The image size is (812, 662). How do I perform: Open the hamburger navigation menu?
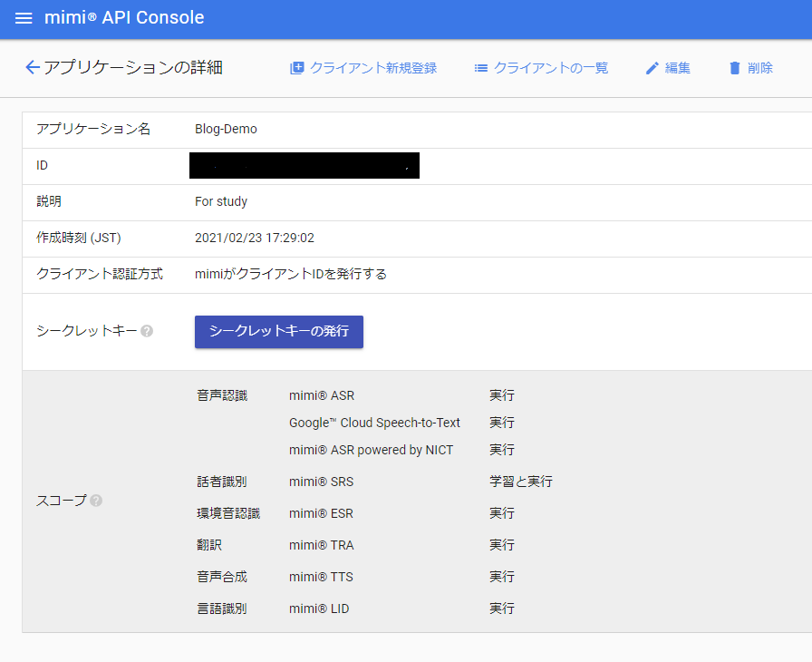coord(24,18)
